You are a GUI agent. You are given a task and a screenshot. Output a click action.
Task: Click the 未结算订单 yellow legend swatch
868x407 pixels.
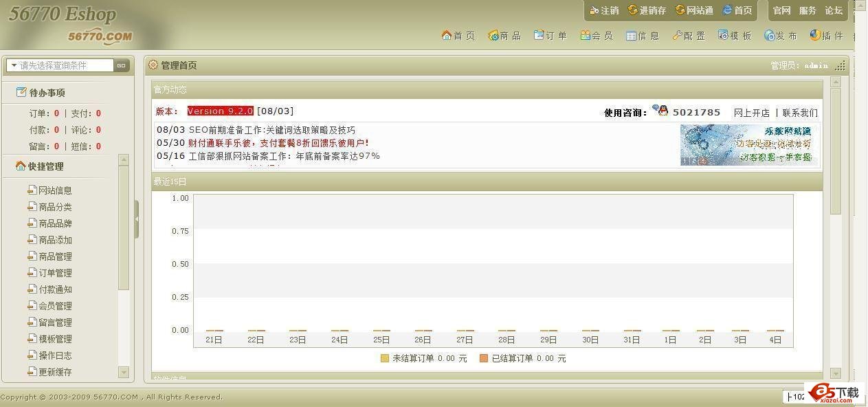pos(385,358)
